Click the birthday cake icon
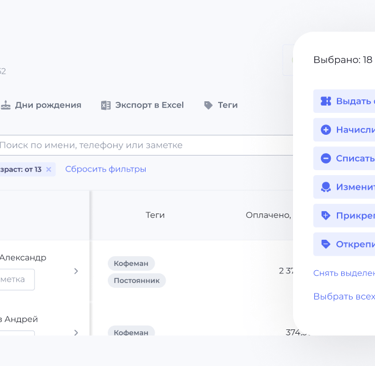The height and width of the screenshot is (366, 375). [x=6, y=105]
